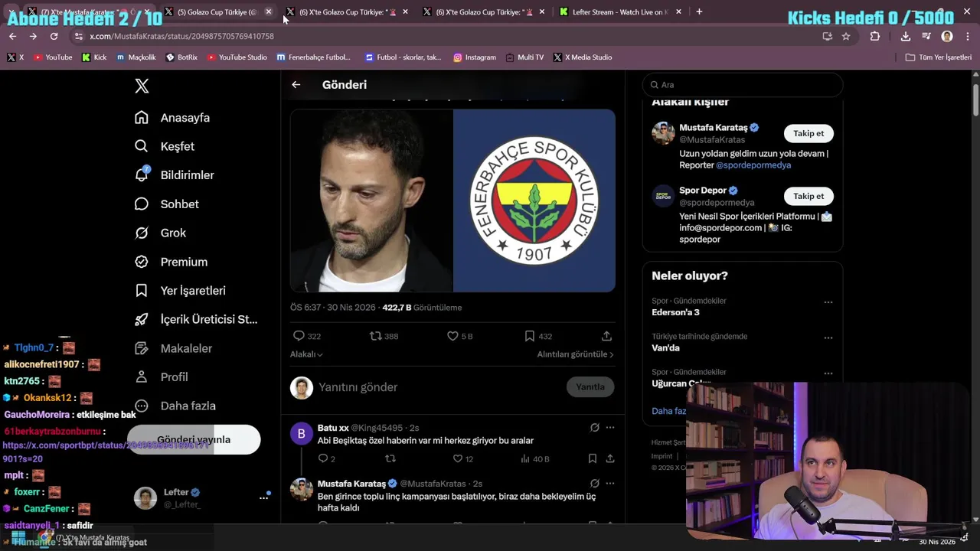Image resolution: width=980 pixels, height=551 pixels.
Task: Bookmark Batu xx's reply
Action: click(x=593, y=458)
